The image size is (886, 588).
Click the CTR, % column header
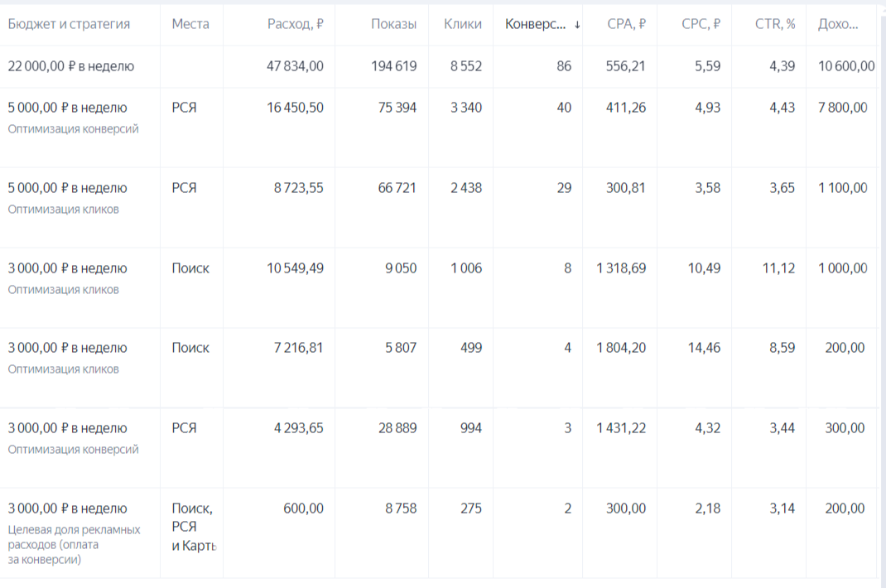(775, 24)
